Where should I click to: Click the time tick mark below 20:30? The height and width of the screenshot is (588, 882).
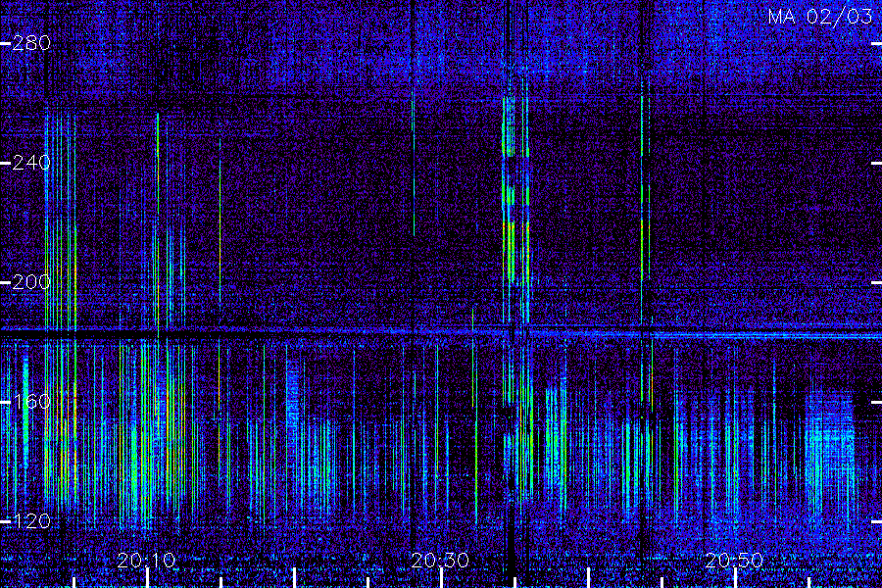click(442, 578)
